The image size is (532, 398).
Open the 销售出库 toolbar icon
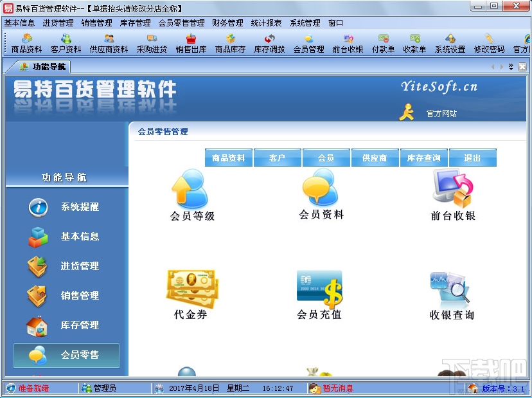[191, 45]
